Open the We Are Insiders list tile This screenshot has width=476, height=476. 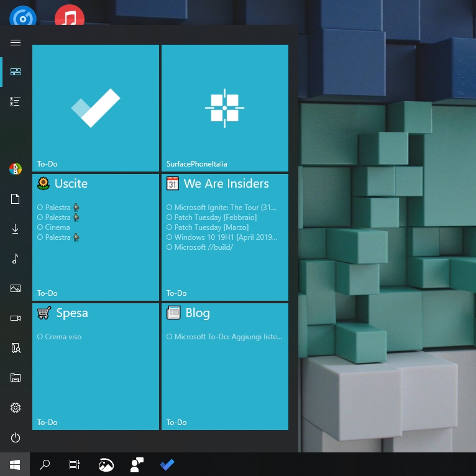[x=225, y=237]
